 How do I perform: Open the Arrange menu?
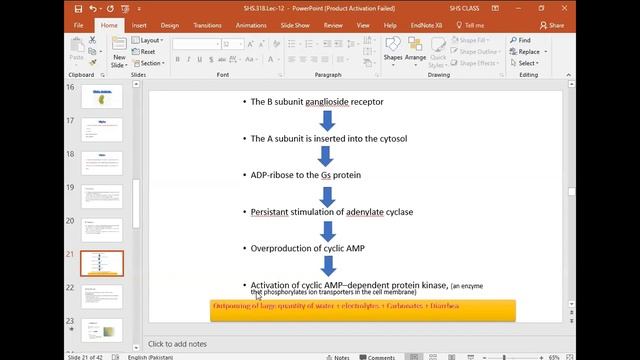(x=415, y=51)
